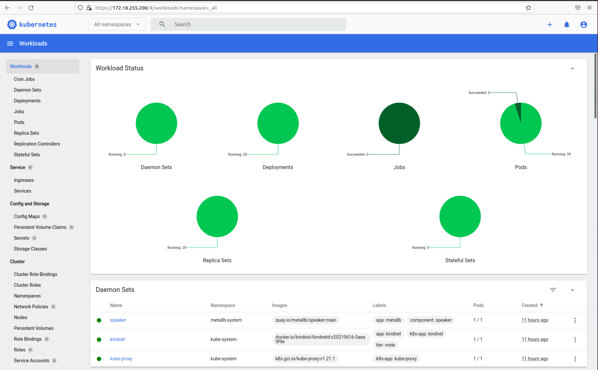Open Persistent Volumes
The image size is (598, 370).
click(34, 328)
